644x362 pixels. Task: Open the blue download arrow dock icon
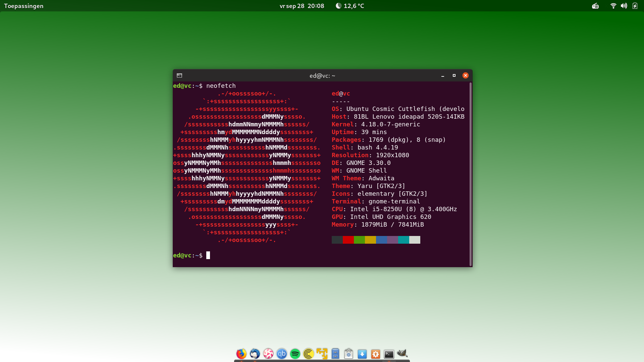tap(362, 354)
